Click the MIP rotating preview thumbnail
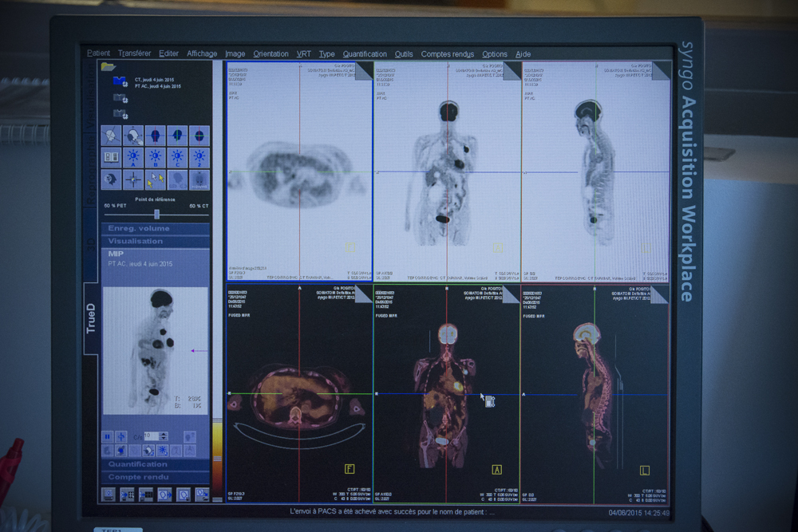Screen dimensions: 798x532 click(156, 351)
